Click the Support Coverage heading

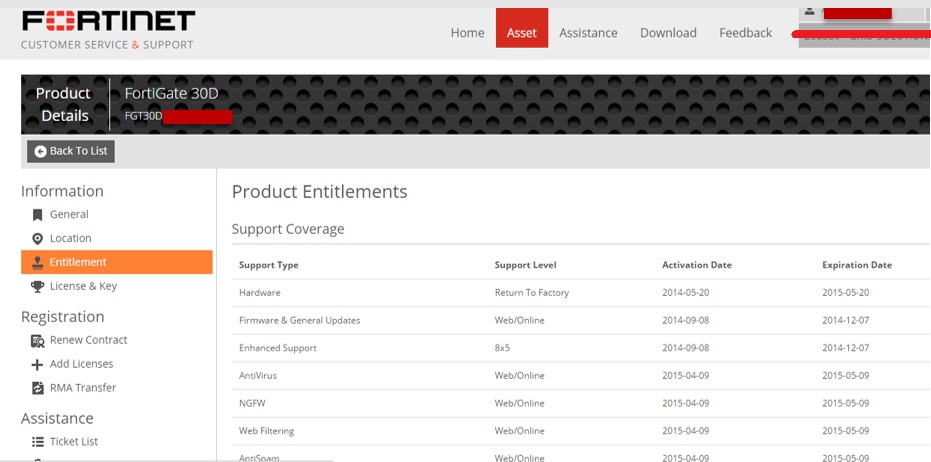[288, 229]
